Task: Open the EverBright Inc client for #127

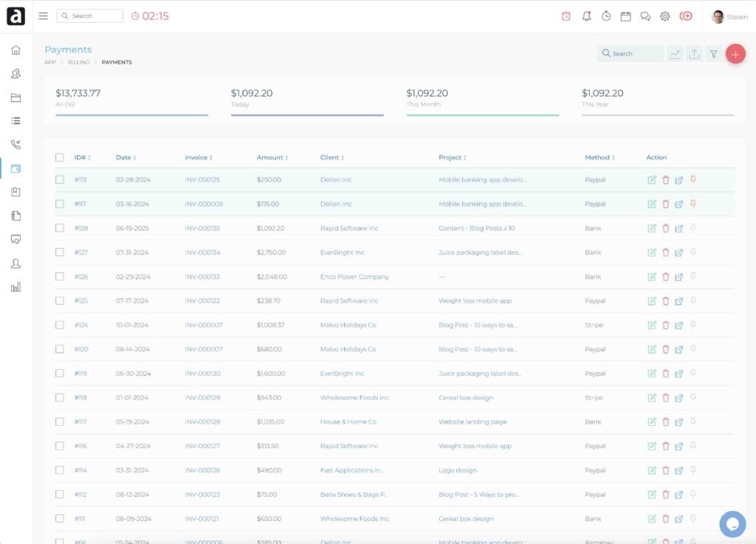Action: pyautogui.click(x=342, y=252)
